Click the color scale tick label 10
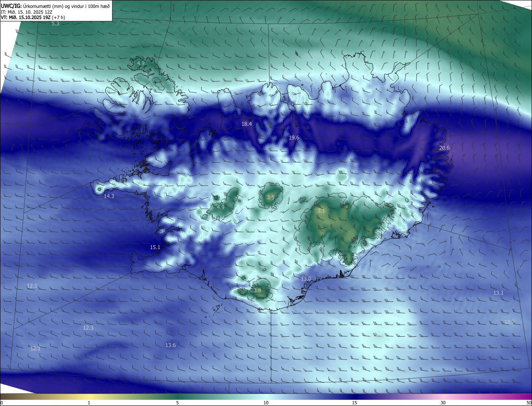532x406 pixels. pos(266,403)
